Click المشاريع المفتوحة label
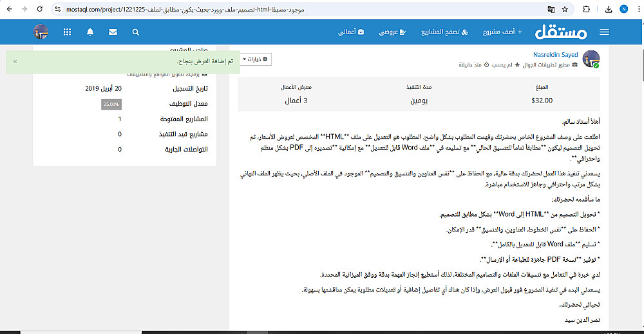644x334 pixels. pyautogui.click(x=183, y=119)
